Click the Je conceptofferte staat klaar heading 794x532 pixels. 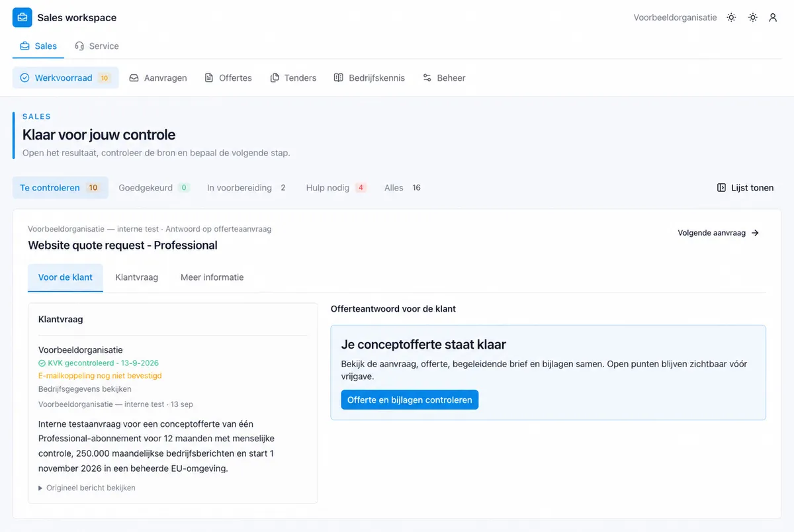pyautogui.click(x=423, y=345)
